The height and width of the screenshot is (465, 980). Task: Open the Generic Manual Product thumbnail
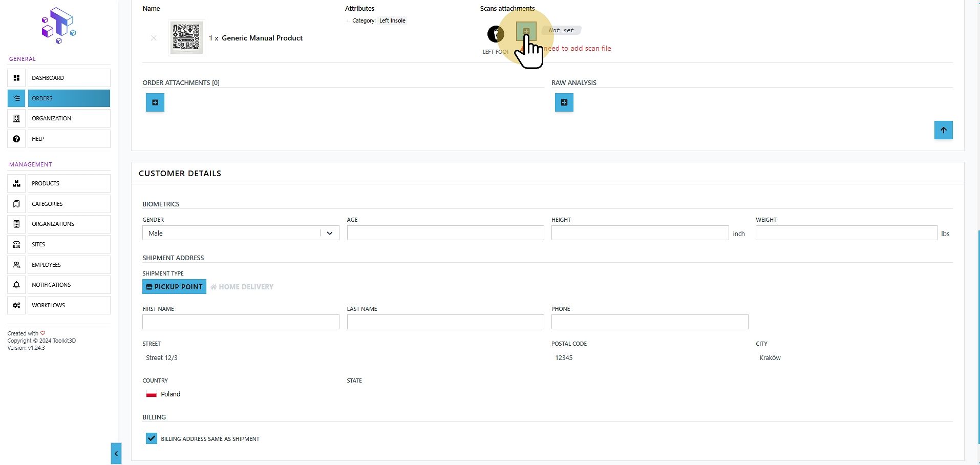pos(186,38)
